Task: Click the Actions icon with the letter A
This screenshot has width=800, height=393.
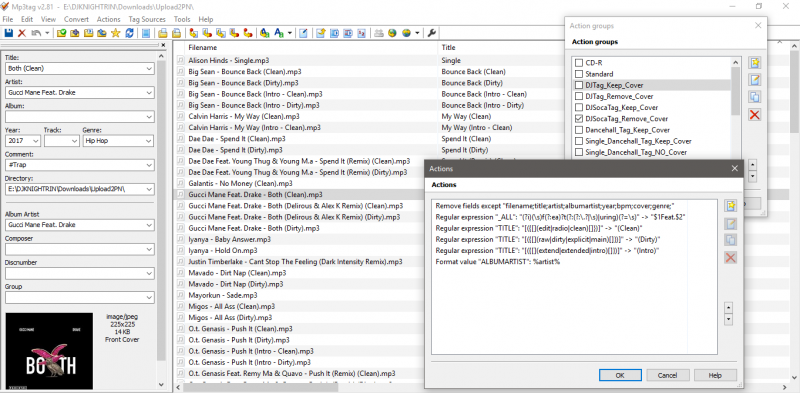Action: tap(265, 33)
